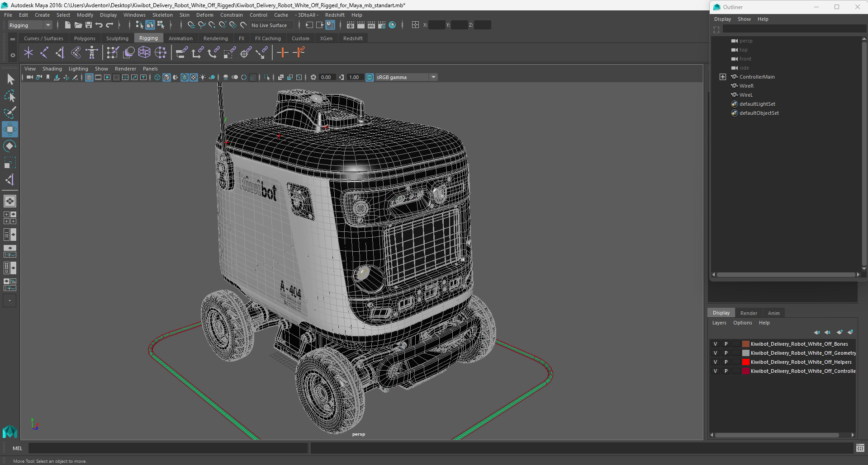Open layer editor Layers menu
The height and width of the screenshot is (465, 868).
click(719, 323)
